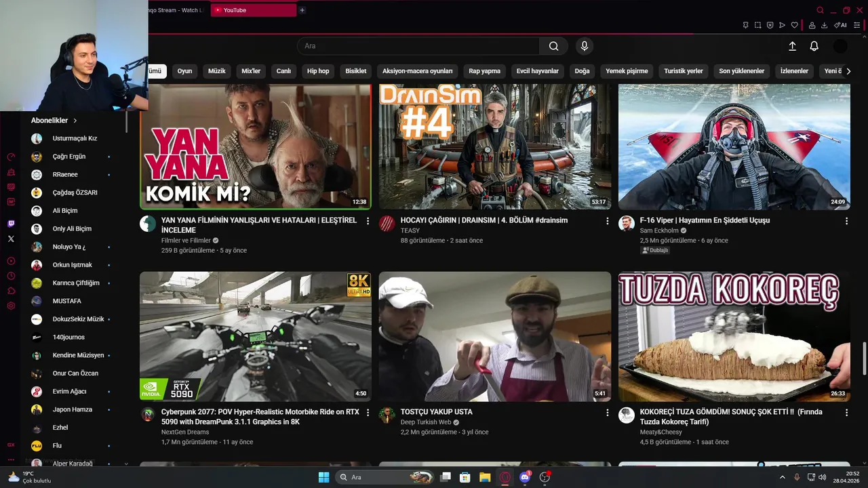This screenshot has height=488, width=868.
Task: Open the browser downloads icon
Action: pyautogui.click(x=824, y=25)
